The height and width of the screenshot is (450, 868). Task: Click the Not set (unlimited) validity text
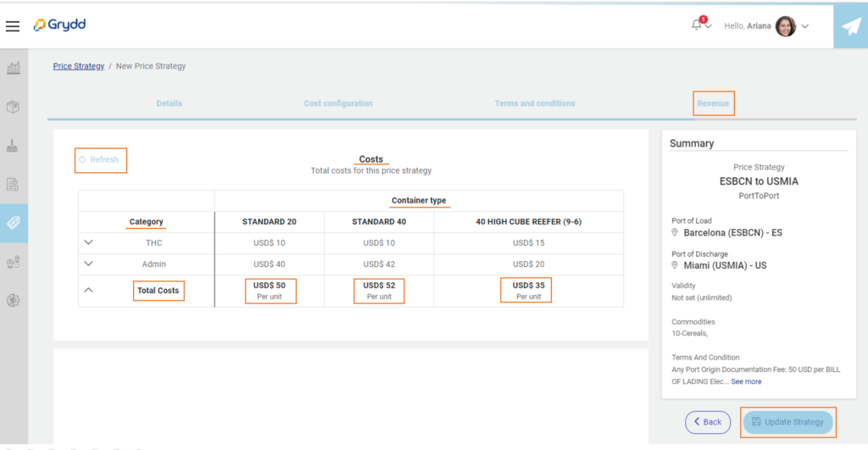click(701, 297)
